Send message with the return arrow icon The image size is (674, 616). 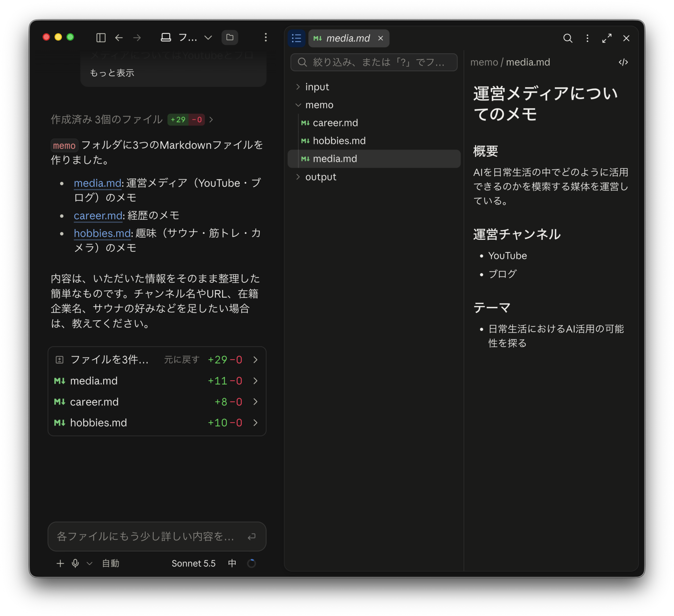click(x=251, y=536)
